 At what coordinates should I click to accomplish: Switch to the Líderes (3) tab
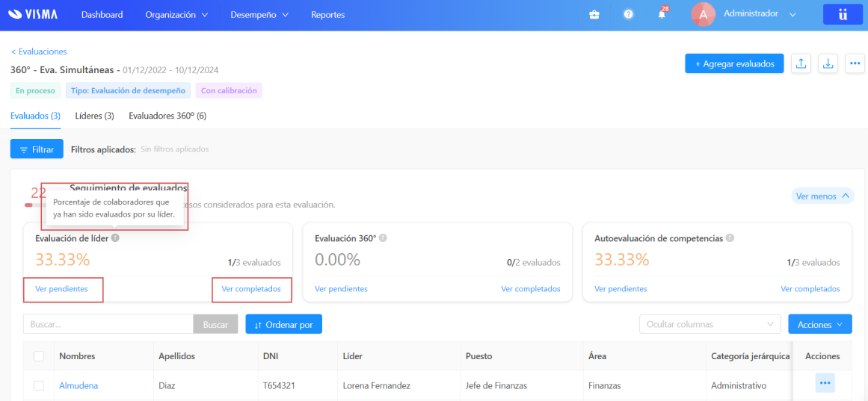95,116
